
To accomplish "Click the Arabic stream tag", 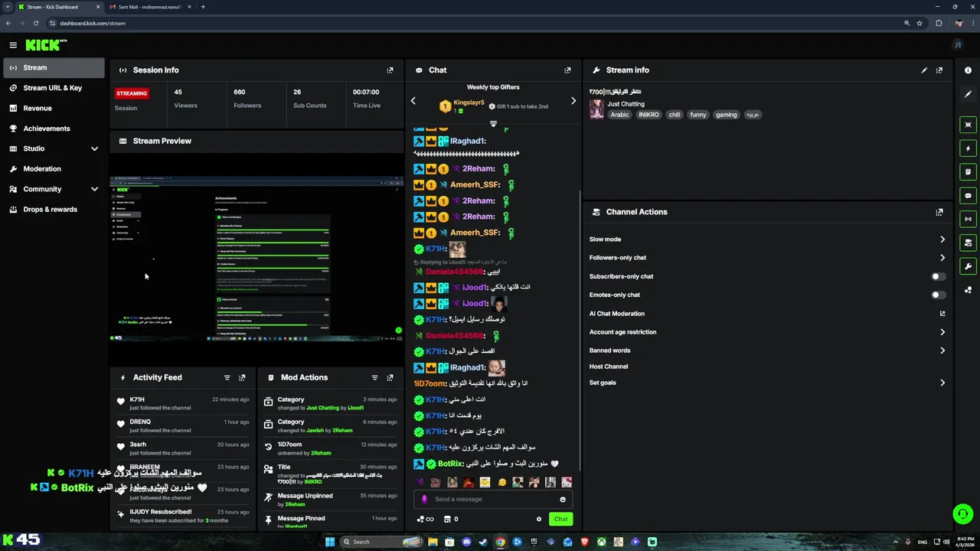I will click(619, 115).
